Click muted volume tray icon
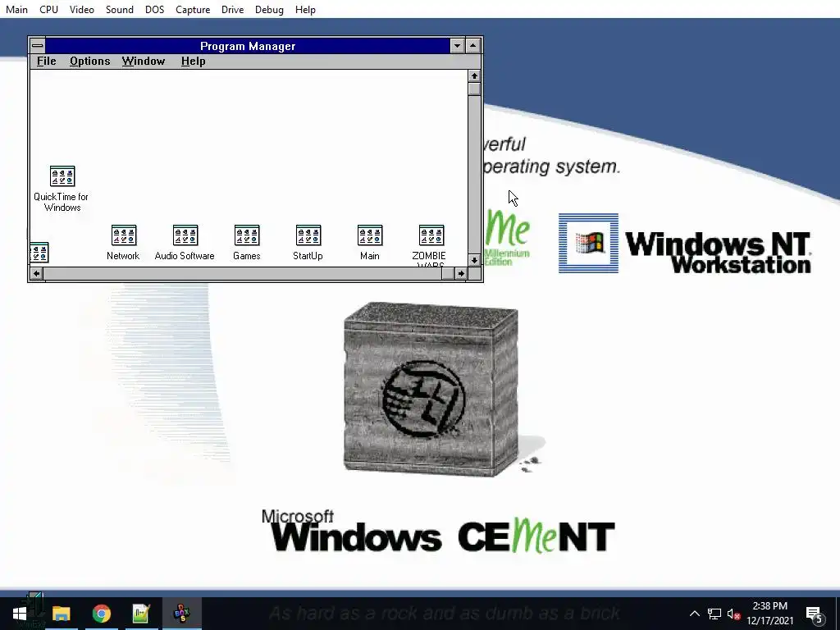840x630 pixels. pos(733,614)
